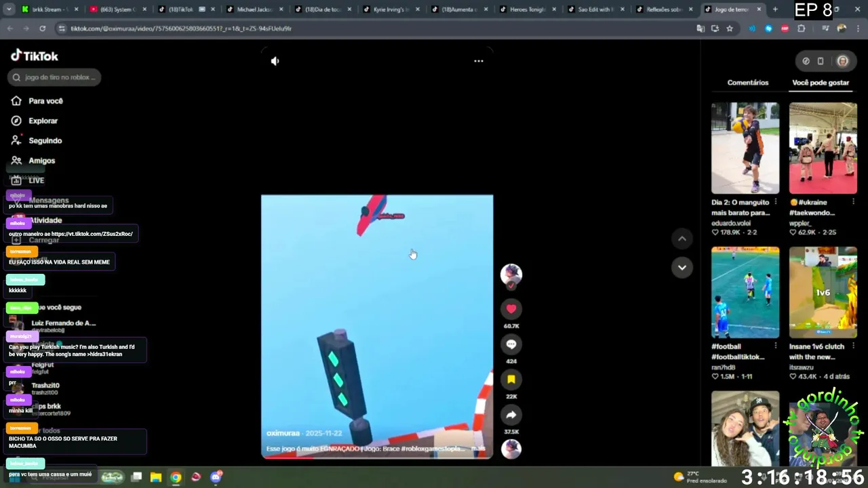Open Dia 2: O manguito video thumbnail
The width and height of the screenshot is (868, 488).
click(745, 148)
